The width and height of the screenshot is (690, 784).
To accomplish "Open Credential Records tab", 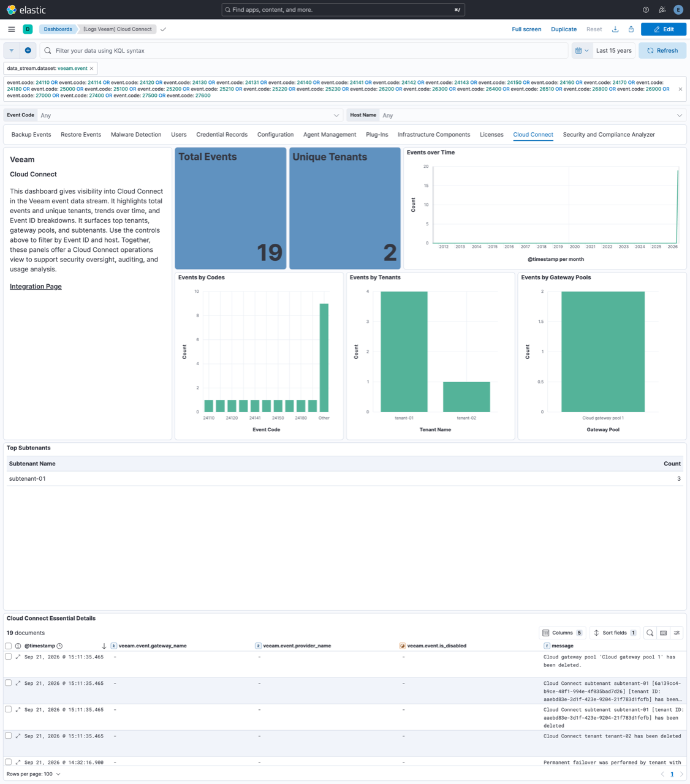I will point(222,135).
